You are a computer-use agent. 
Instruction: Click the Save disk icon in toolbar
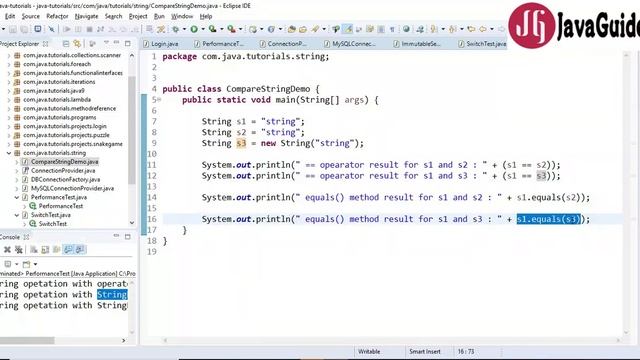tap(13, 29)
